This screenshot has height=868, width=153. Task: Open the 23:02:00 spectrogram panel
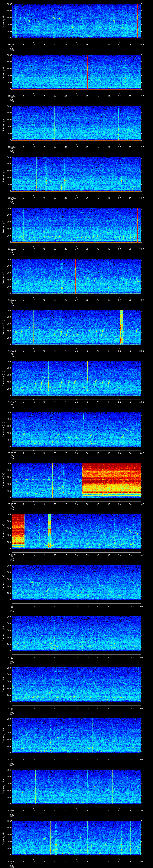(x=77, y=72)
